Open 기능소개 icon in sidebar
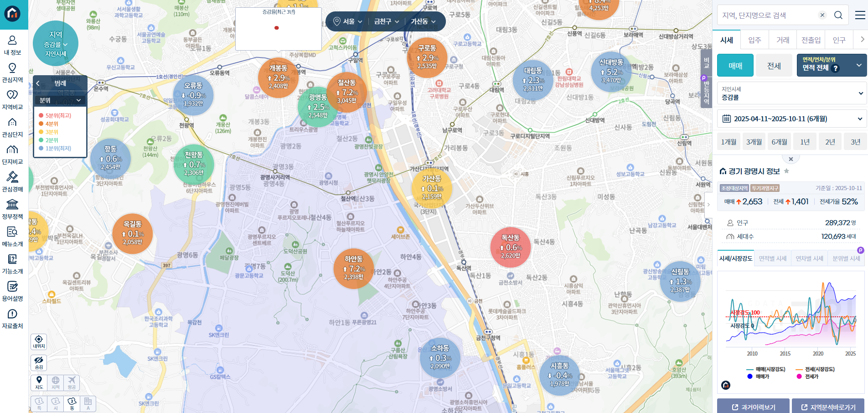Viewport: 868px width, 413px height. pos(12,259)
